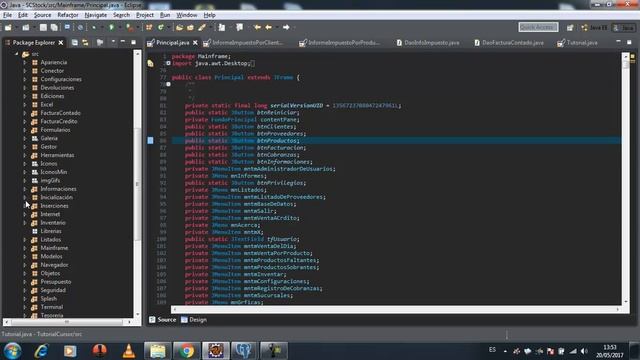This screenshot has width=640, height=360.
Task: Expand the Herramientas package
Action: pos(25,155)
